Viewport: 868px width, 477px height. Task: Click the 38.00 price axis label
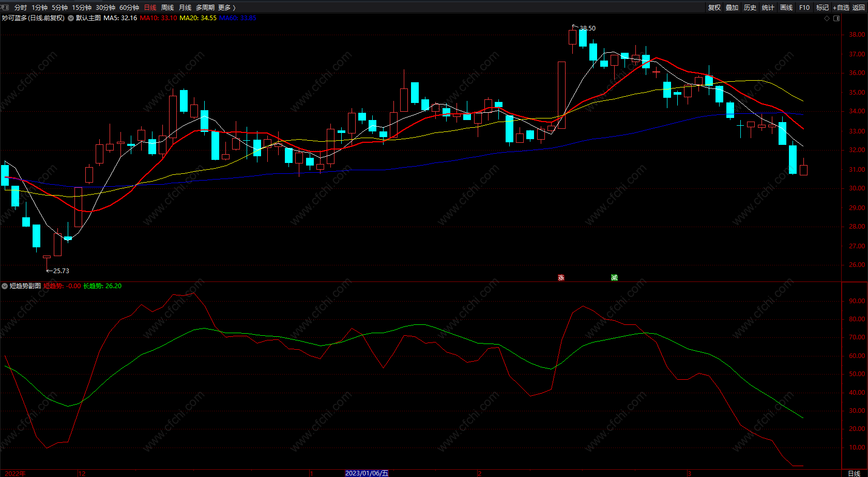pos(857,35)
